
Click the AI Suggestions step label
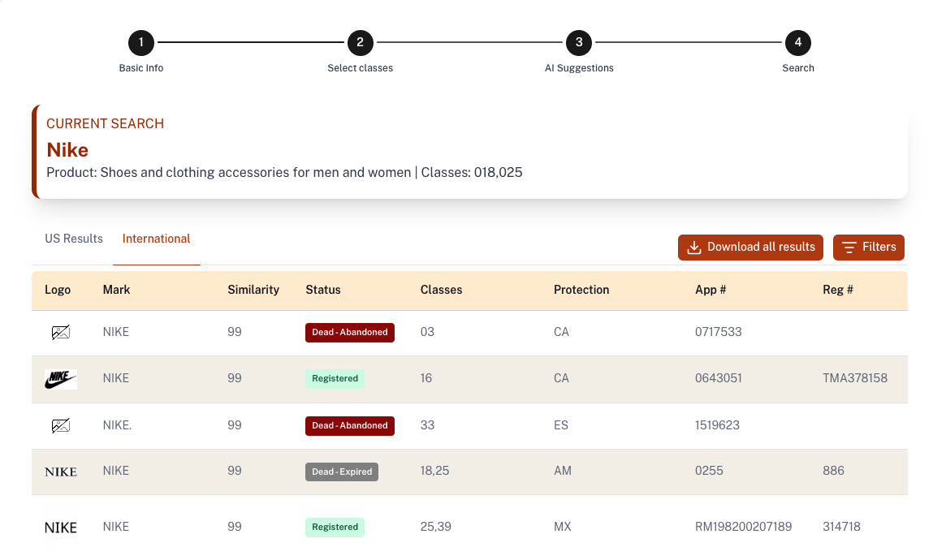click(579, 68)
